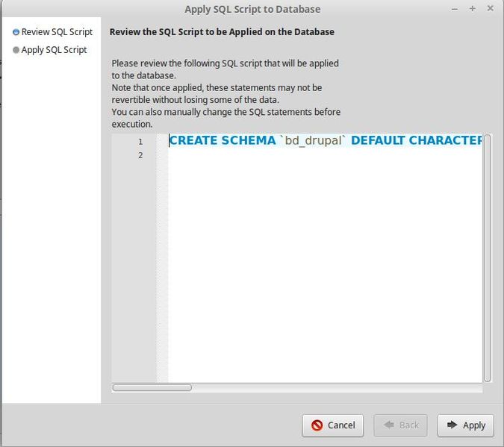Select the Review SQL Script step
The width and height of the screenshot is (504, 447).
tap(52, 32)
